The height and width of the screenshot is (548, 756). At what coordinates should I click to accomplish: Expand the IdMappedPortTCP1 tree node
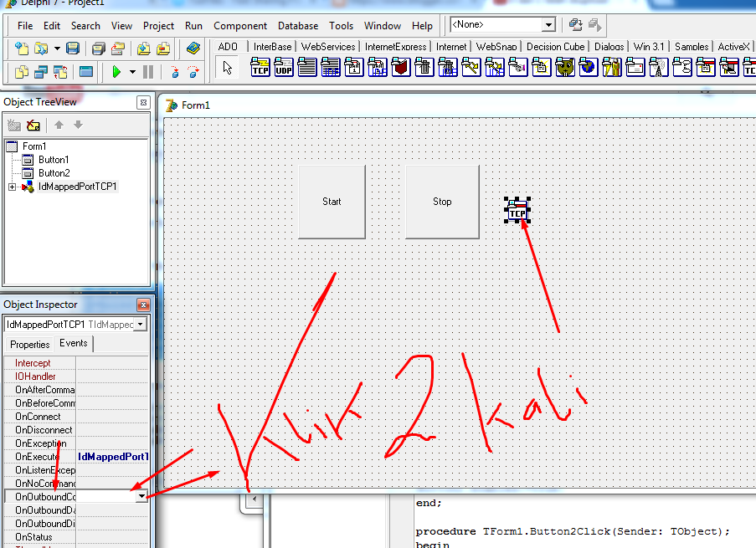point(12,187)
